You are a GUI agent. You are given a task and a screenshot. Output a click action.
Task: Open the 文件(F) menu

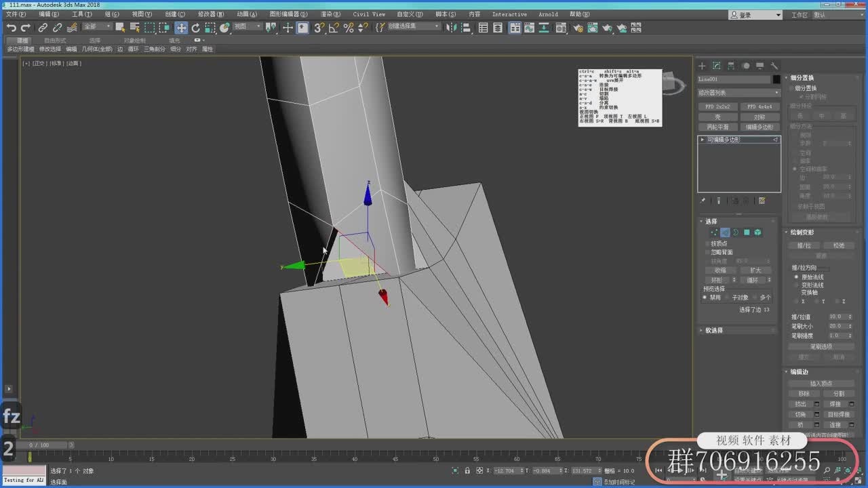pyautogui.click(x=16, y=14)
